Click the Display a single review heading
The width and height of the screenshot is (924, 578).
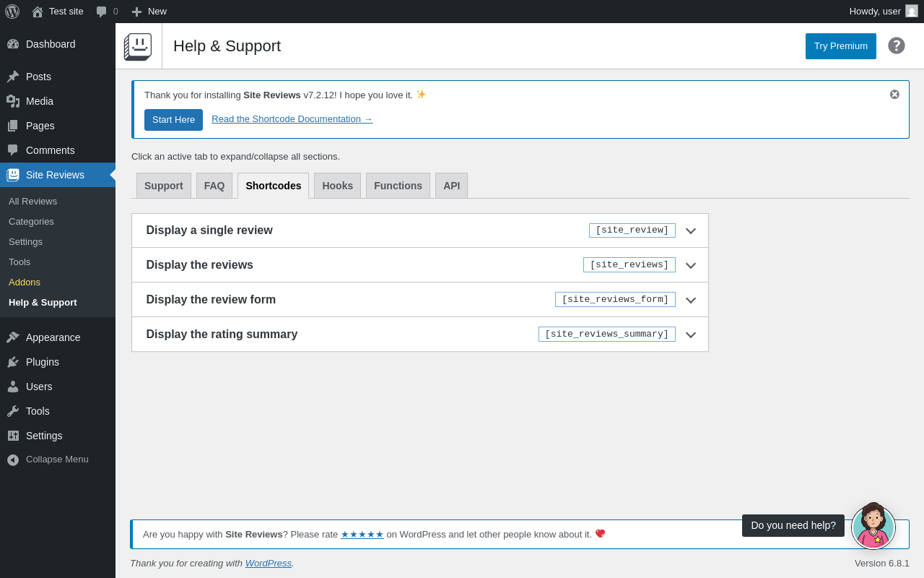pyautogui.click(x=209, y=230)
